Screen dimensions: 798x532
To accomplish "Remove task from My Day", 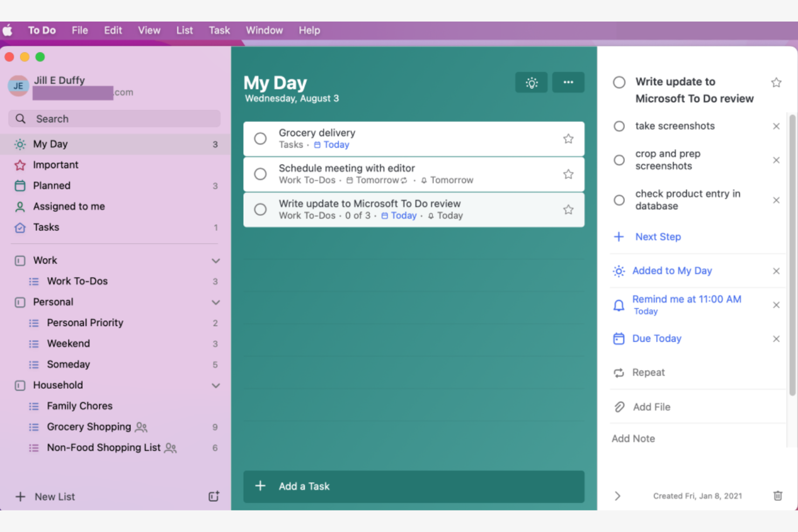I will pos(776,271).
